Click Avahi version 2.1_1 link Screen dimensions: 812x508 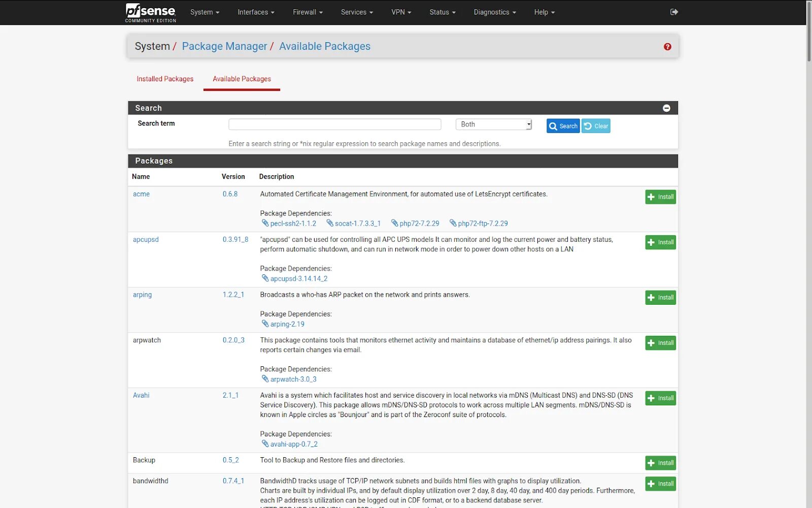coord(230,395)
